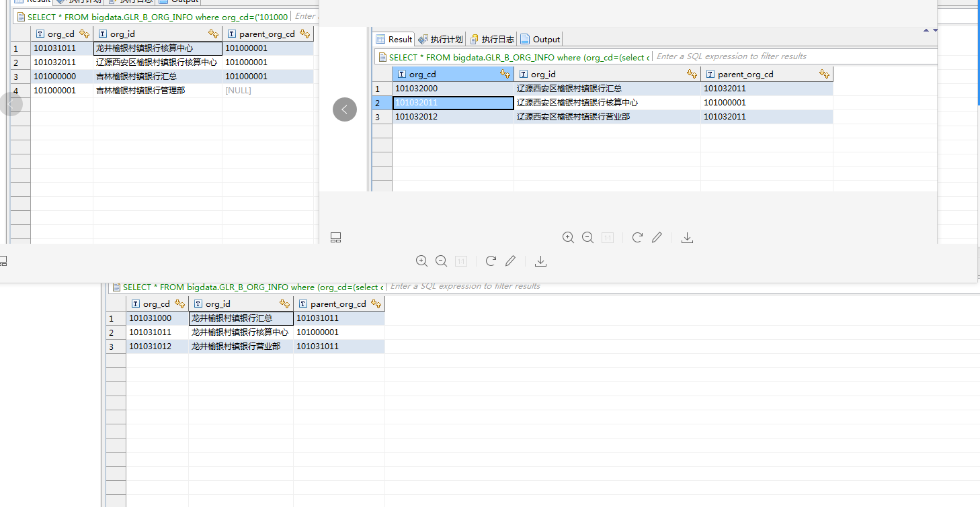
Task: Select parent_org_cd header in 辽源西安区 table
Action: 767,75
